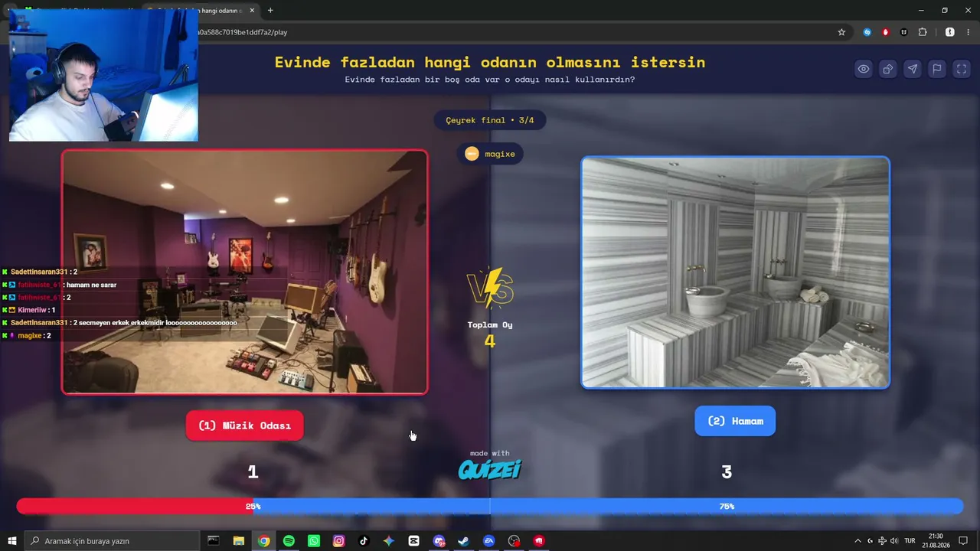Open Steam from the taskbar
The height and width of the screenshot is (551, 980).
coord(464,541)
